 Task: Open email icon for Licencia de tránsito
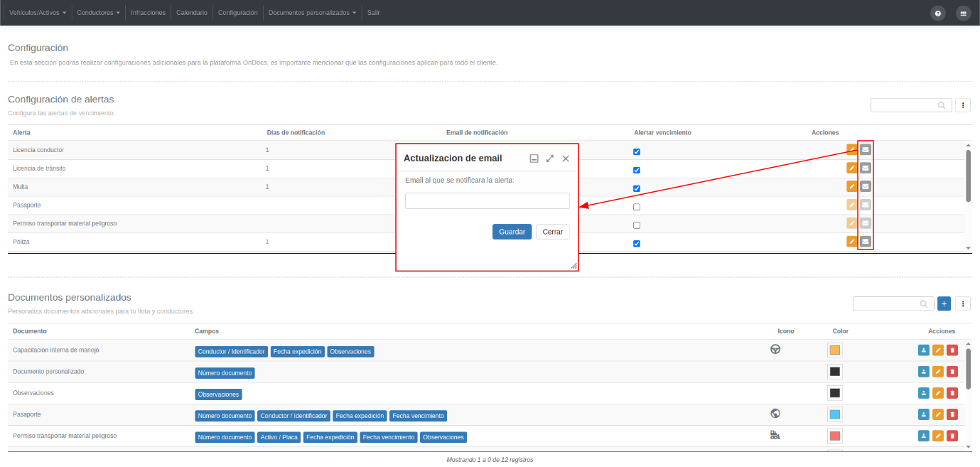coord(866,168)
